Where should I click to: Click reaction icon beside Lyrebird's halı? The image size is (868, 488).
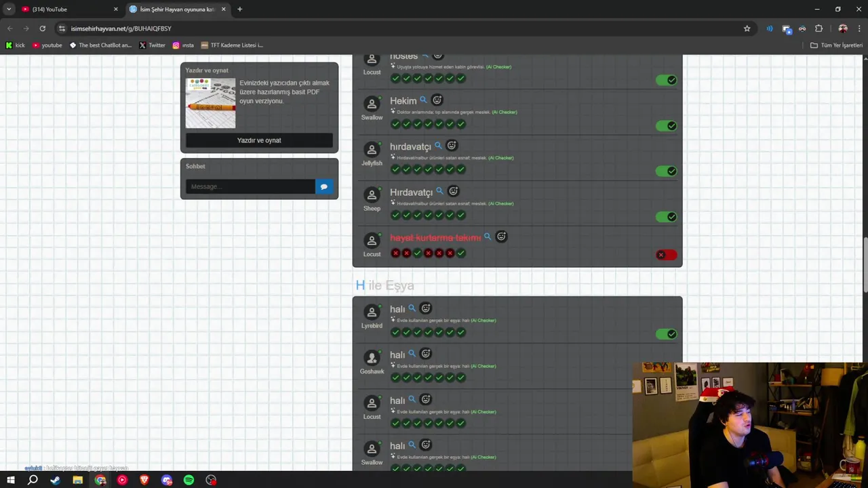[426, 308]
